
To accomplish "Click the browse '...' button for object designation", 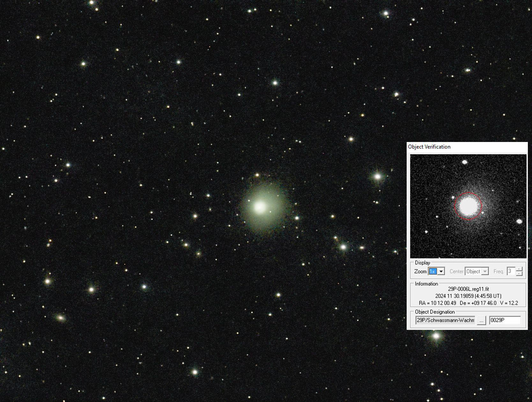I will pyautogui.click(x=481, y=320).
